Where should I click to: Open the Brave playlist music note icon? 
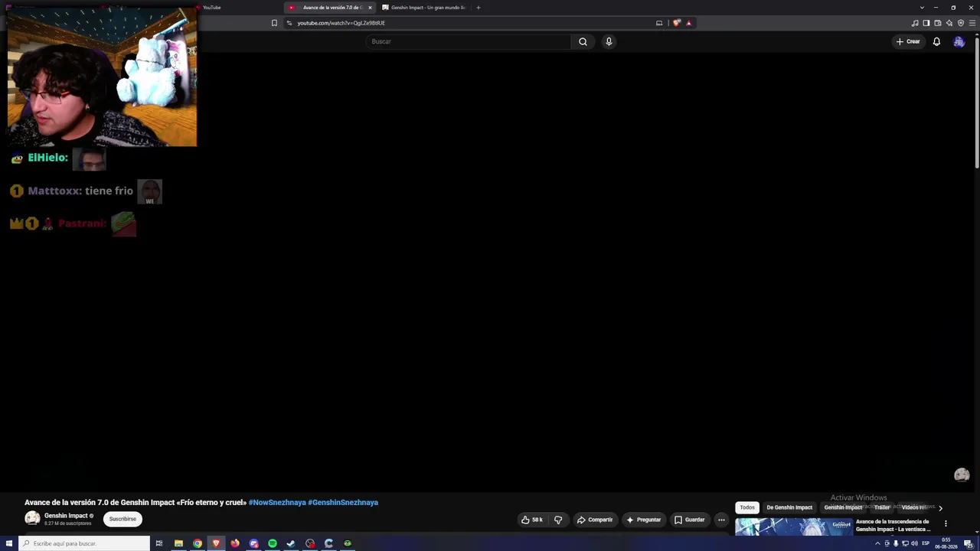[x=915, y=23]
